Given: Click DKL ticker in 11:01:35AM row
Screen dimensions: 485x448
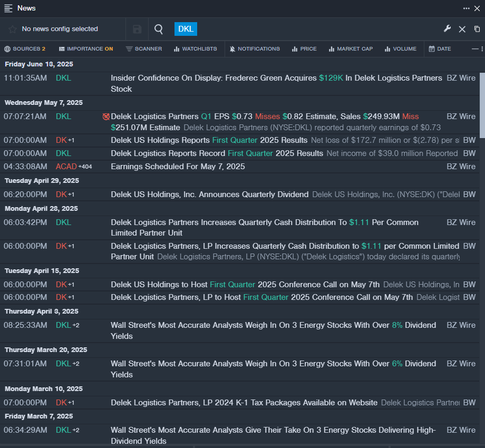Looking at the screenshot, I should point(63,78).
